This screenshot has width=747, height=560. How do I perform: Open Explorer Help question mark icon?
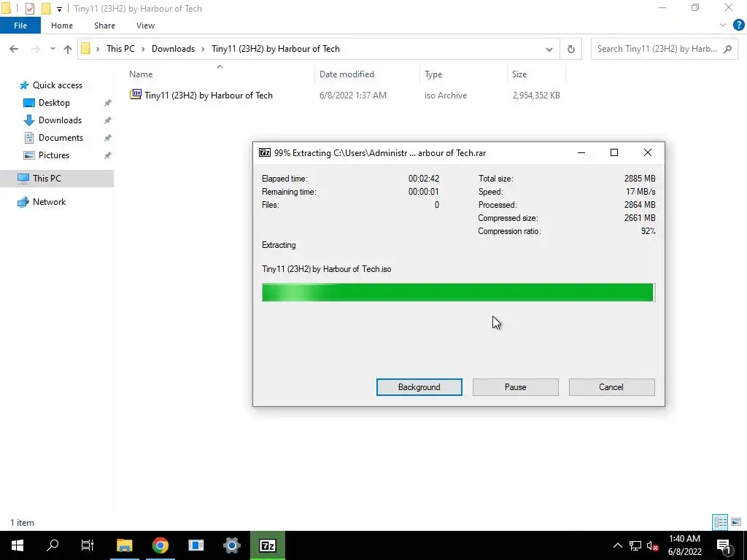click(738, 26)
